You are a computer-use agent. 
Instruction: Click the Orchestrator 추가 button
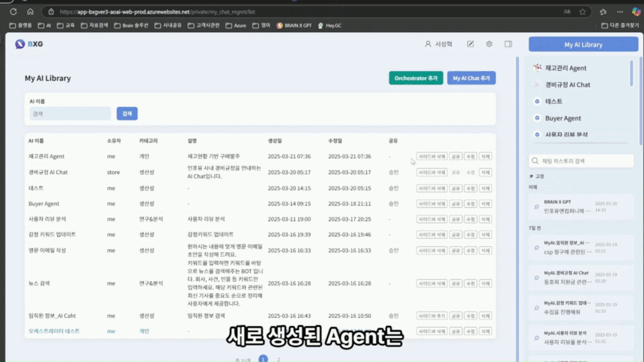coord(416,78)
